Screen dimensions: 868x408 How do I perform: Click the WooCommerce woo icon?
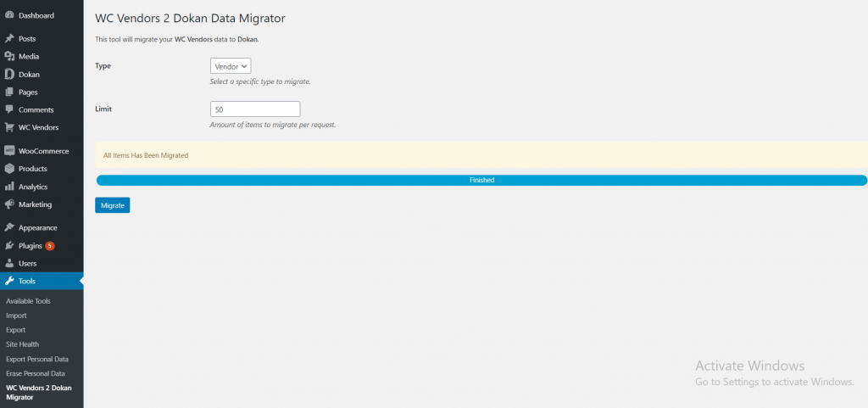click(x=8, y=151)
